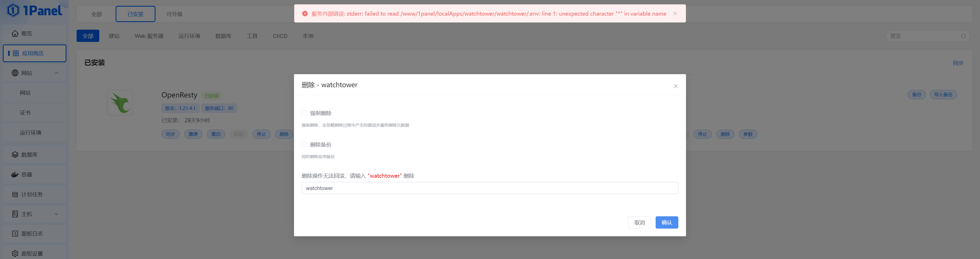Close the 删除 - watchtower dialog
This screenshot has height=259, width=980.
(676, 86)
